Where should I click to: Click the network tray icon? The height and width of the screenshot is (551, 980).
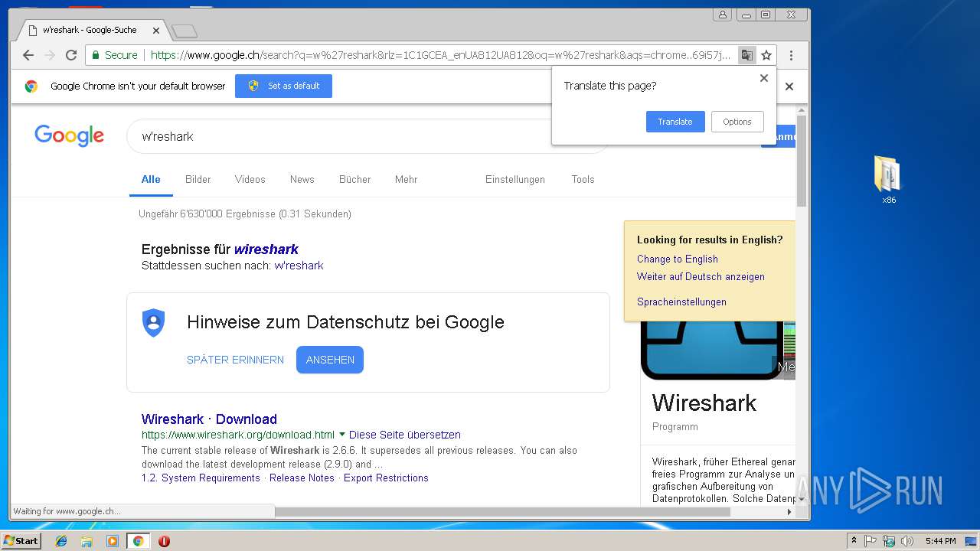coord(889,541)
